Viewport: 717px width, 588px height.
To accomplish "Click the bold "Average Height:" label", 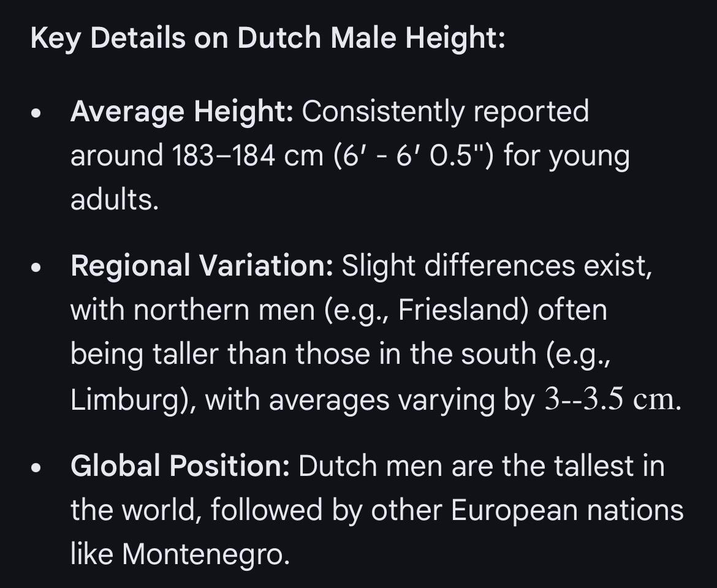I will pos(182,112).
